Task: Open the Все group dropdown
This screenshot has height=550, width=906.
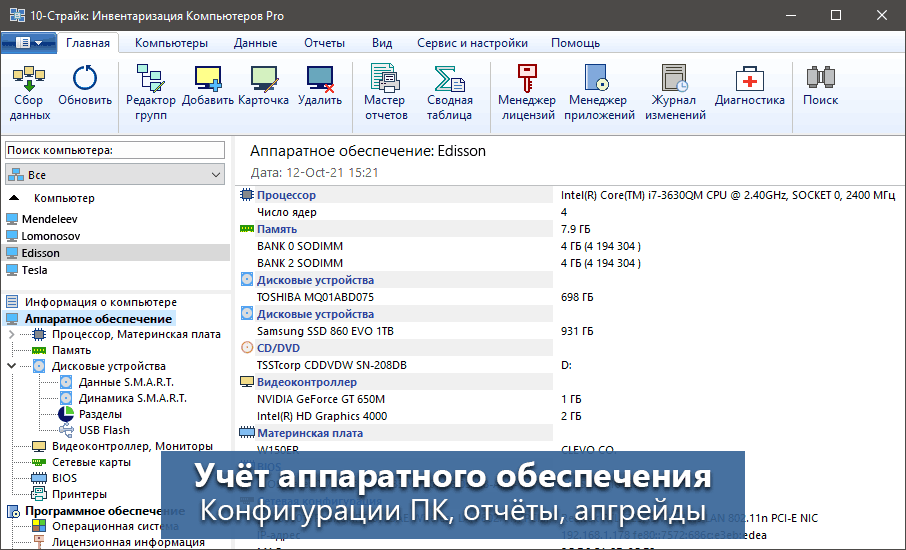Action: [116, 175]
